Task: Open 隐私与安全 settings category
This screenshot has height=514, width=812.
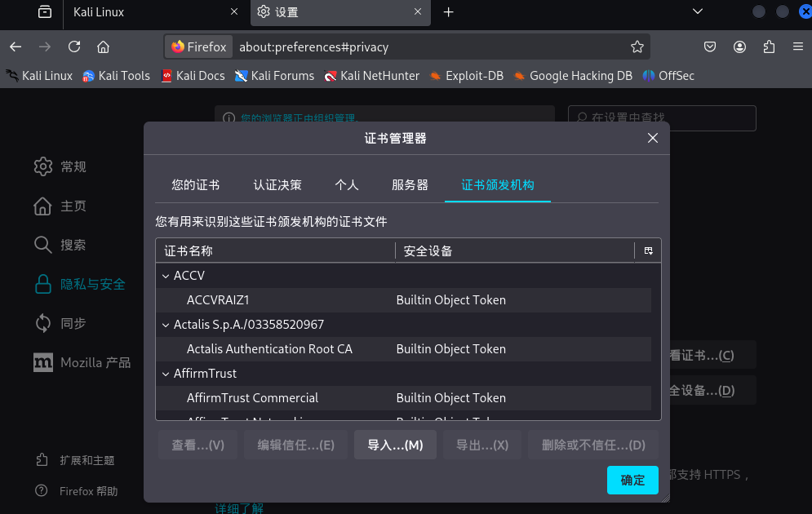Action: 80,284
